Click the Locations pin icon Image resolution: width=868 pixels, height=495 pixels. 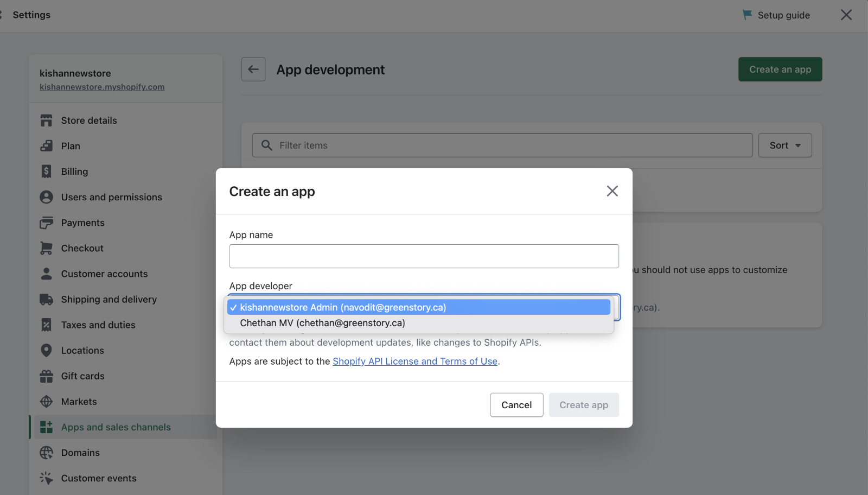(47, 350)
